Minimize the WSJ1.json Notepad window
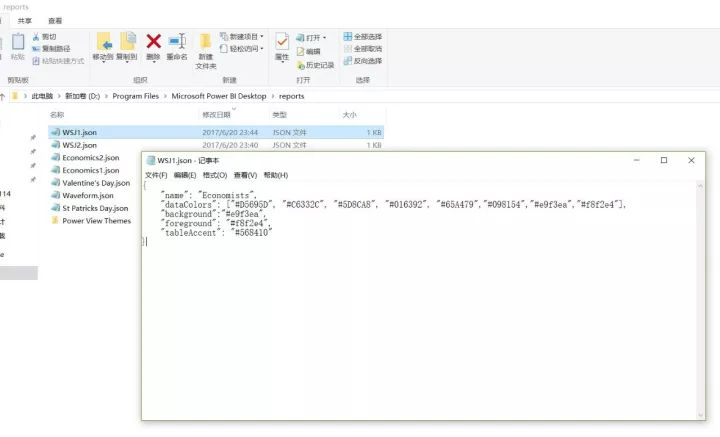Image resolution: width=720 pixels, height=437 pixels. 636,160
